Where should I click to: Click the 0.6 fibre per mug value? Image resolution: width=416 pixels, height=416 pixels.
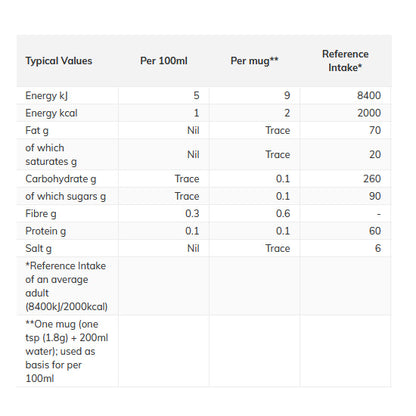tap(283, 214)
